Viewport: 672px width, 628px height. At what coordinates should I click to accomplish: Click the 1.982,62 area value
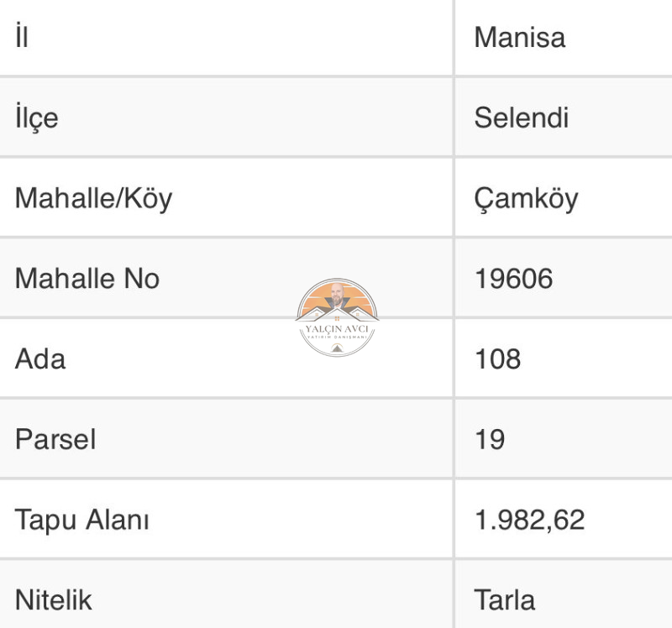point(530,520)
